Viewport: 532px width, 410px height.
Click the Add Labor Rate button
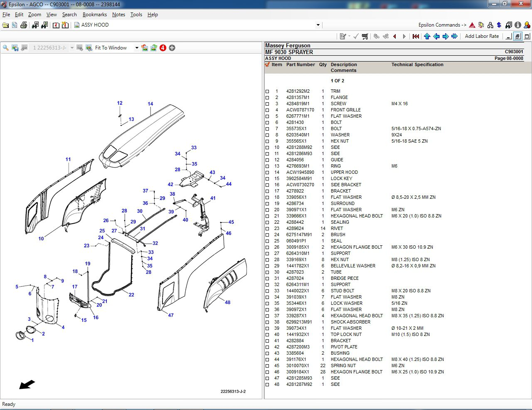[482, 36]
